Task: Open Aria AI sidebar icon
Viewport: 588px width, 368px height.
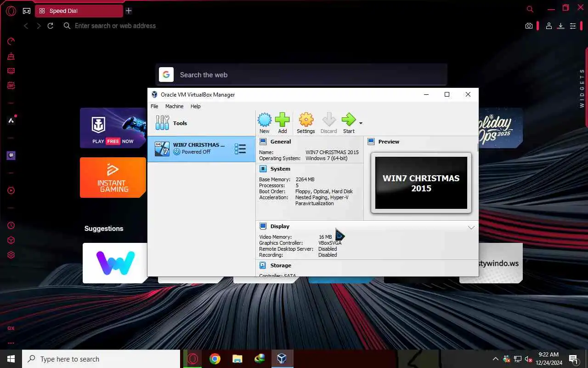Action: (11, 121)
